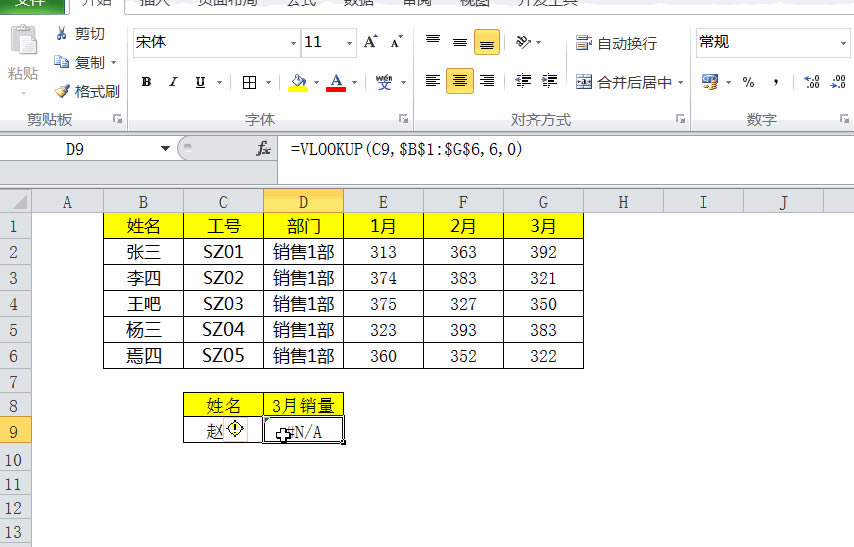The image size is (854, 547).
Task: Apply comma style number format
Action: point(776,82)
